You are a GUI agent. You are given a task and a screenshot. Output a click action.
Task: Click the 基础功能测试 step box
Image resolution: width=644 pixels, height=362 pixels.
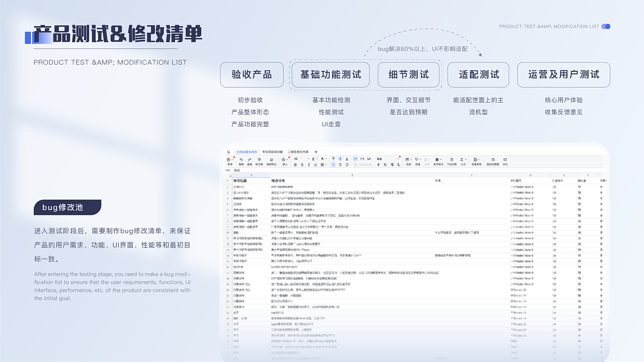pyautogui.click(x=331, y=74)
